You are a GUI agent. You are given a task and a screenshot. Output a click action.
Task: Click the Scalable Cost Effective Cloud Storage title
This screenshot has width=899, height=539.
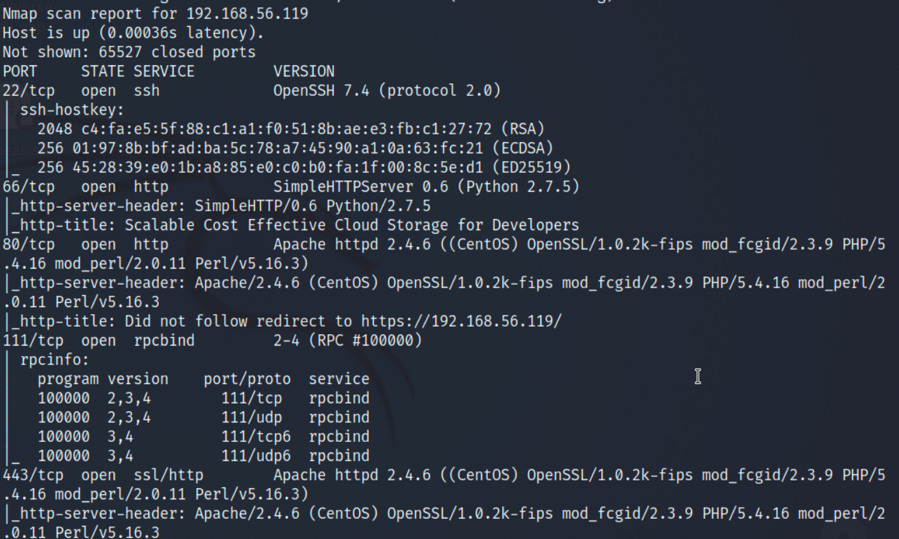click(x=351, y=225)
